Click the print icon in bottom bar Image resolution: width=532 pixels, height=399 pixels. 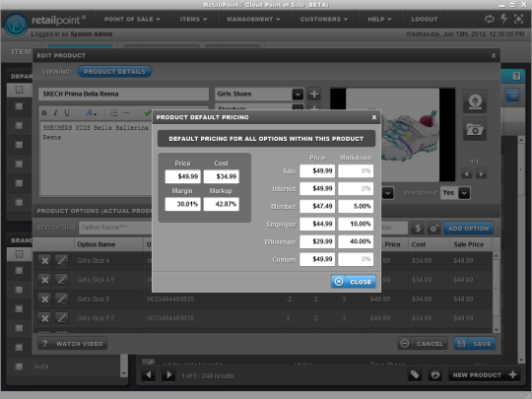[x=435, y=375]
